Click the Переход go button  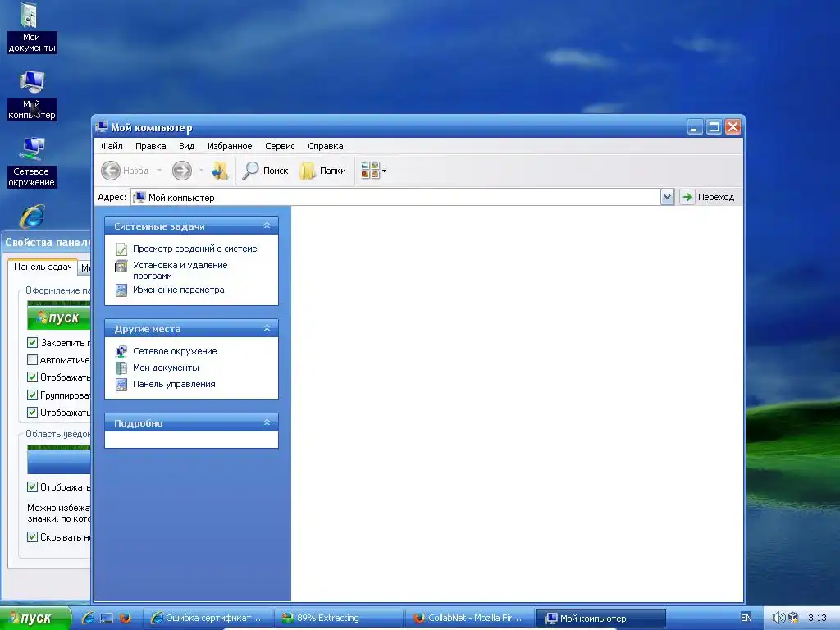708,197
